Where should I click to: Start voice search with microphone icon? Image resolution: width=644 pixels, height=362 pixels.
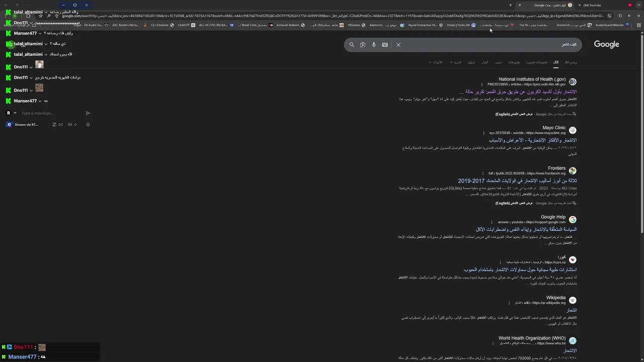tap(374, 45)
